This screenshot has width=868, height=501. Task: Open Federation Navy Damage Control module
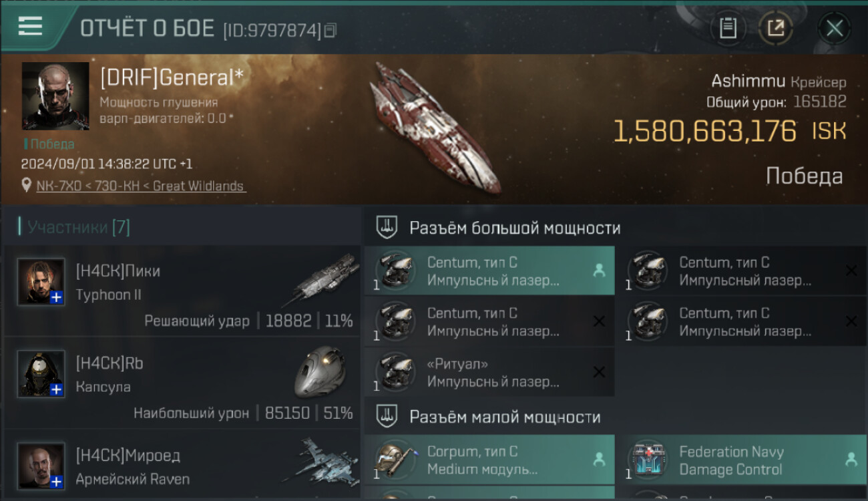[x=742, y=460]
